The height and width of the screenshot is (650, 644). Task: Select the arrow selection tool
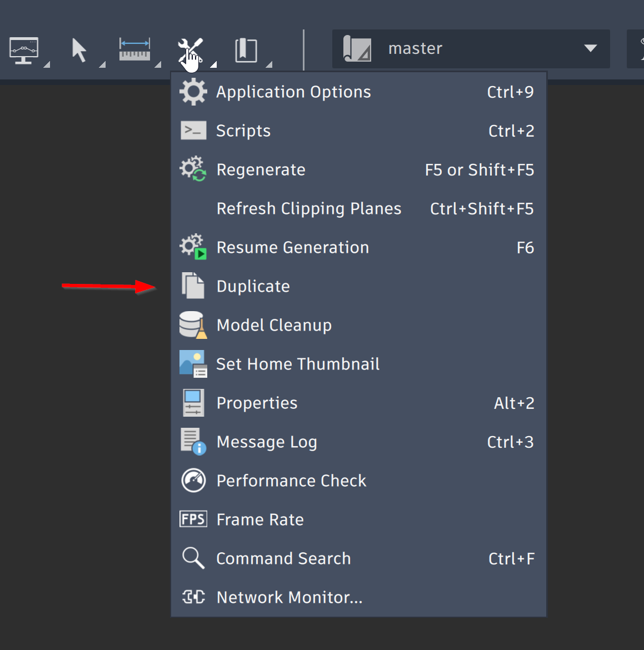[x=79, y=50]
